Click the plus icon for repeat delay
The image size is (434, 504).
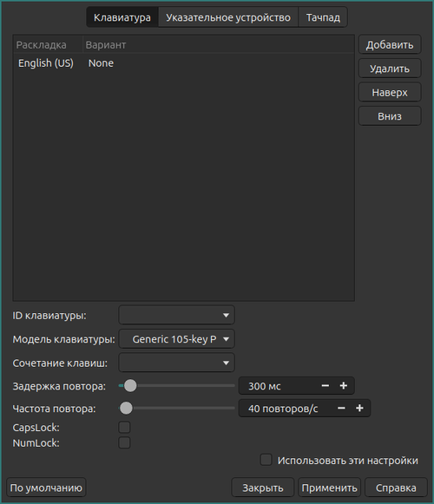[x=343, y=386]
